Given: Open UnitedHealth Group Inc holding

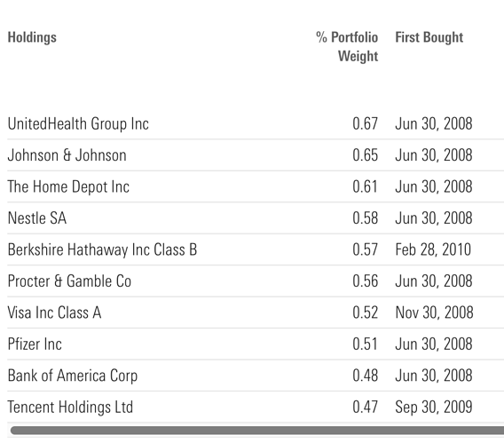Looking at the screenshot, I should point(78,123).
